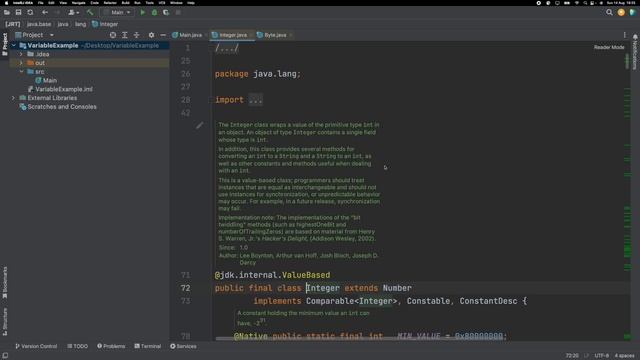Select Scratches and Consoles
The image size is (640, 360).
click(58, 107)
